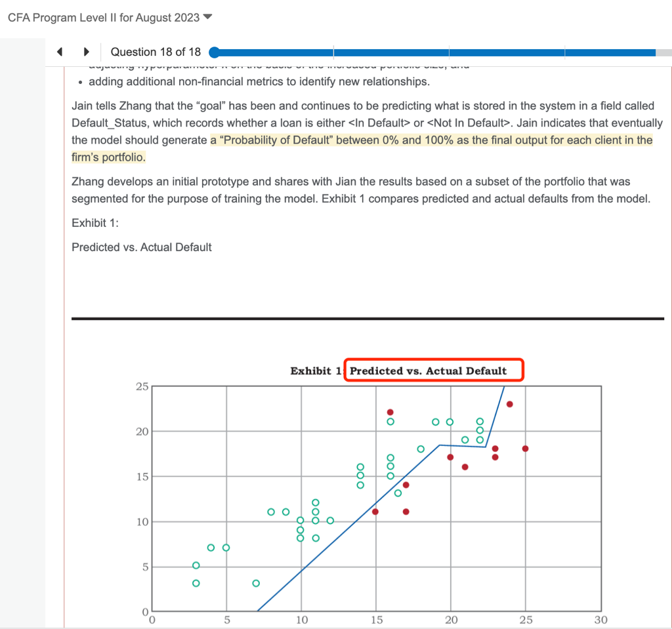Screen dimensions: 672x629
Task: Click the red filled point above x=16
Action: (390, 412)
